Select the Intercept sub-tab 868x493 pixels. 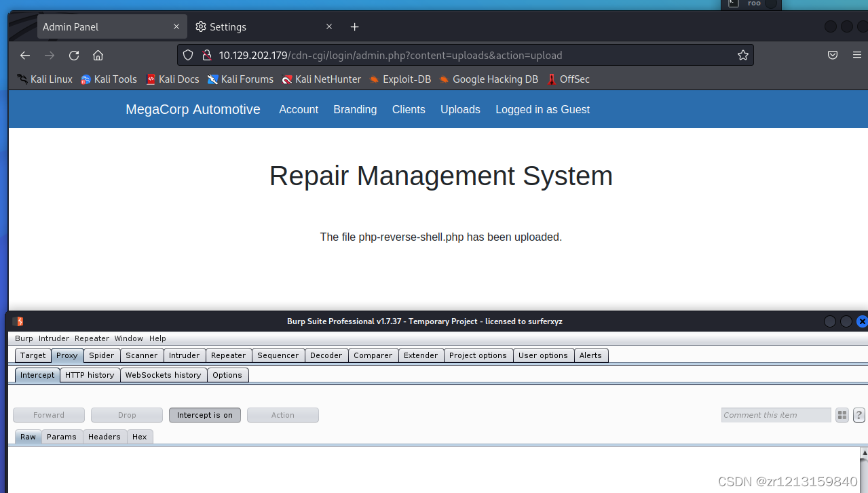pos(37,375)
